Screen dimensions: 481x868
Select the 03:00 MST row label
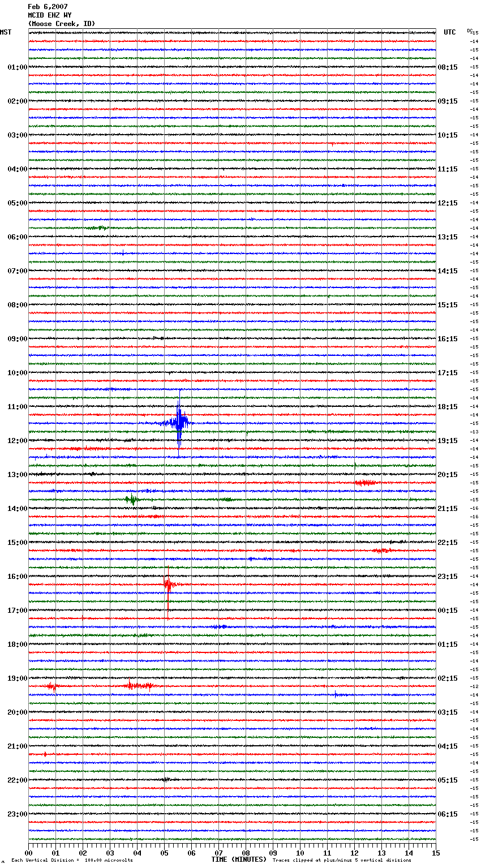pos(18,135)
